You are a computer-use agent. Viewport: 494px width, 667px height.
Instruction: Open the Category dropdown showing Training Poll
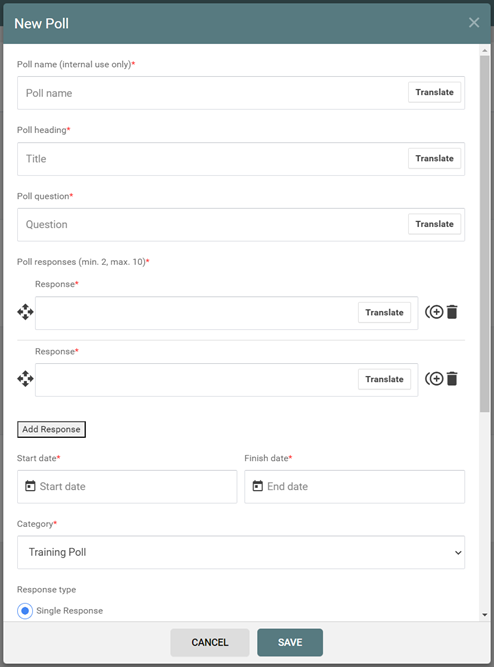tap(241, 552)
